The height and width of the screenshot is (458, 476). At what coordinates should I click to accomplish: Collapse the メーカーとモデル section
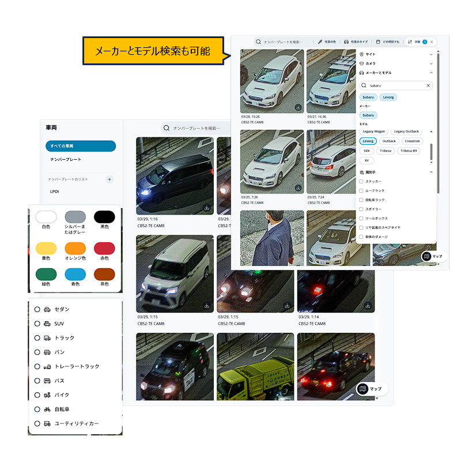pyautogui.click(x=431, y=73)
